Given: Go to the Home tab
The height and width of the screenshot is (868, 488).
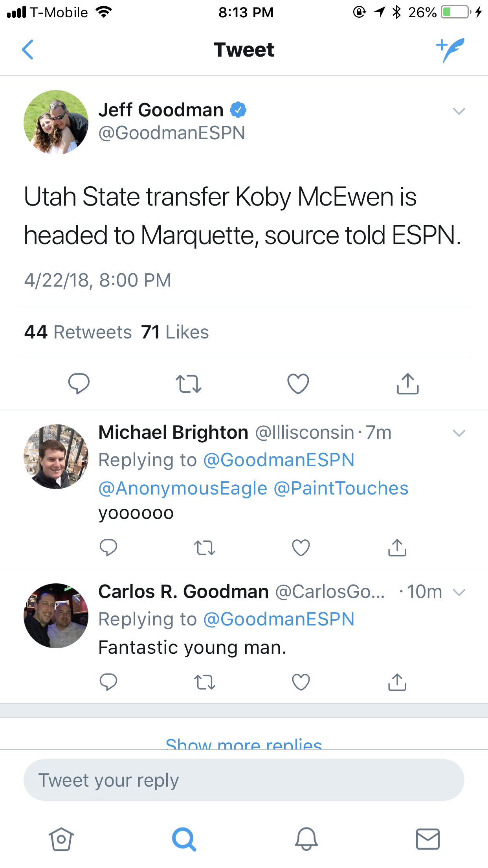Looking at the screenshot, I should point(61,839).
